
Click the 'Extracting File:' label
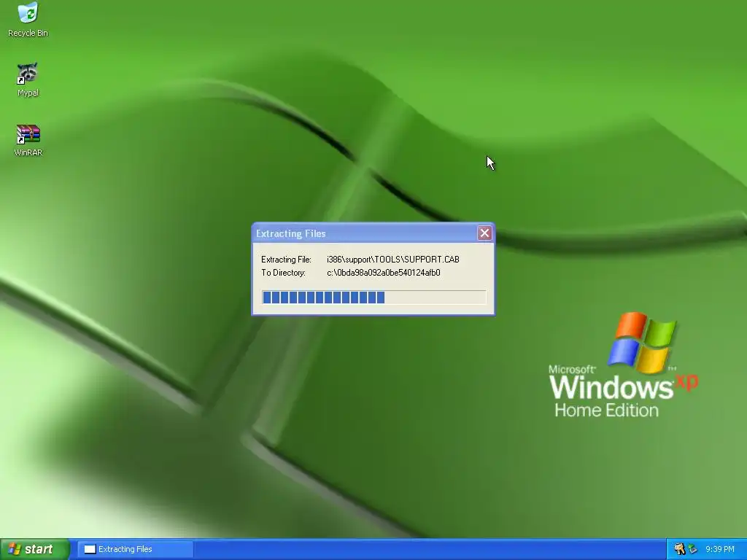tap(286, 260)
